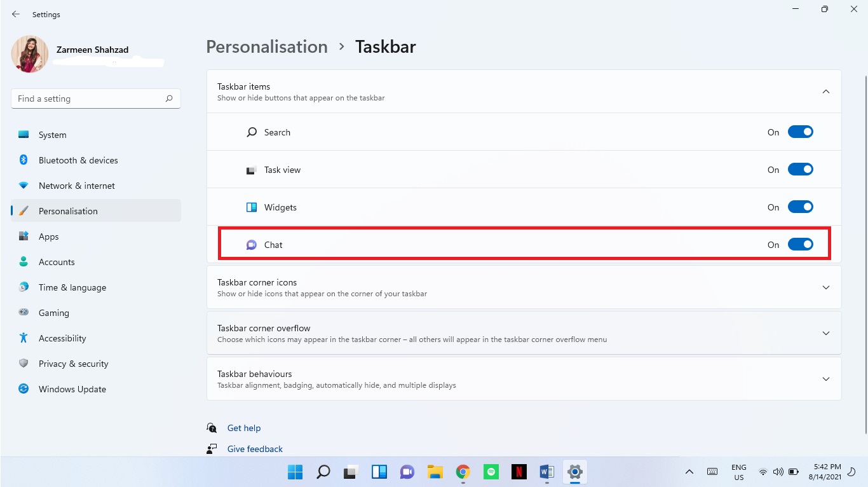Click the Get help link
The image size is (868, 487).
[x=244, y=427]
